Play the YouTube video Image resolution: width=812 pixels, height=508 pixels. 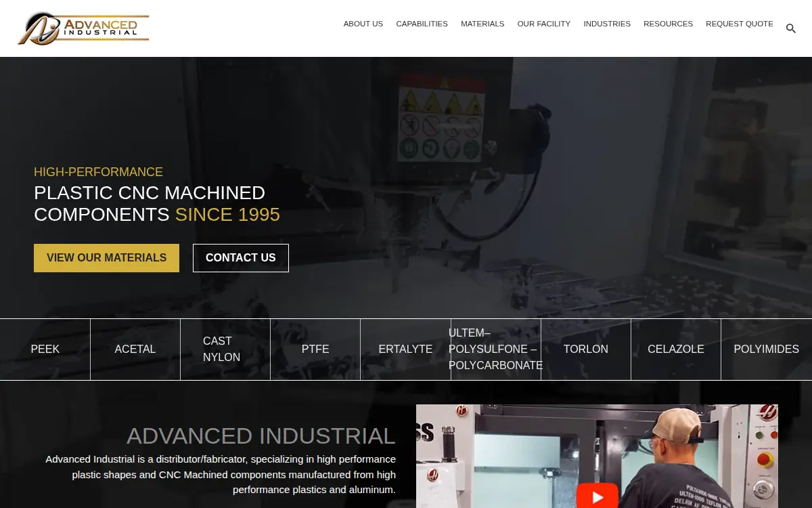pos(597,496)
